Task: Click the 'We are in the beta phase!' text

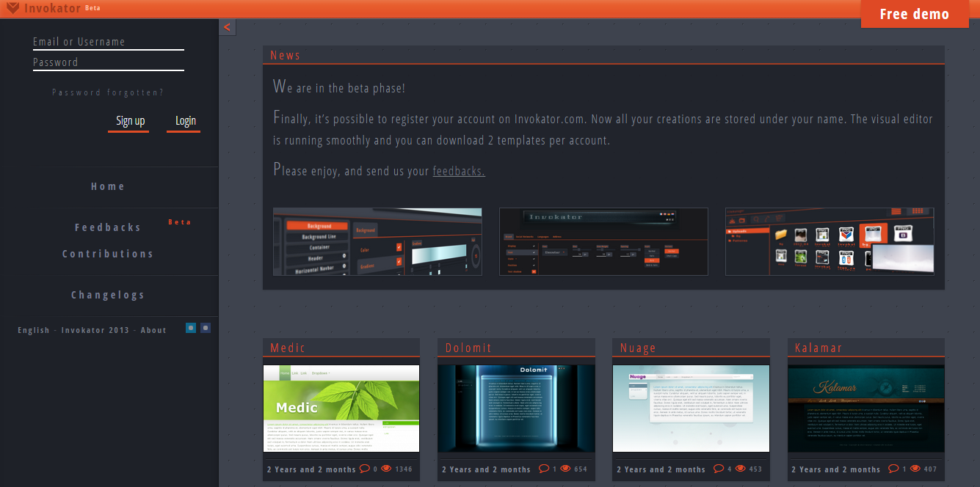Action: click(x=339, y=87)
